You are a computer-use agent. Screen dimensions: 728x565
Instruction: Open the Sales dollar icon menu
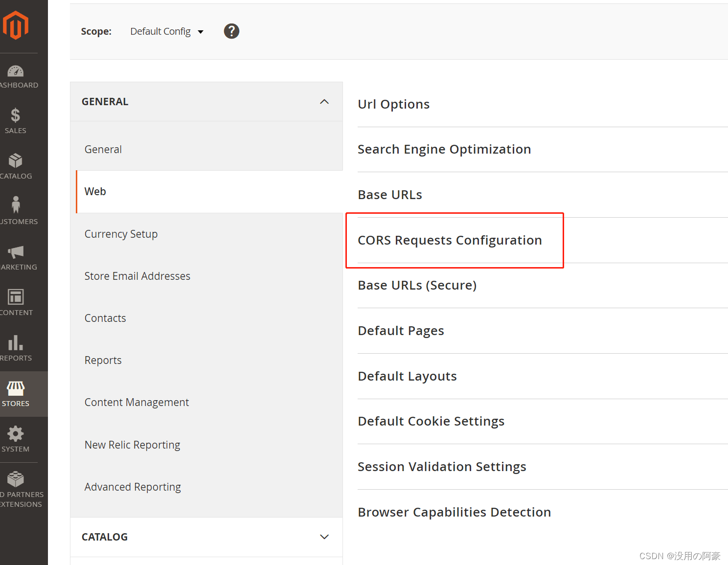click(16, 115)
